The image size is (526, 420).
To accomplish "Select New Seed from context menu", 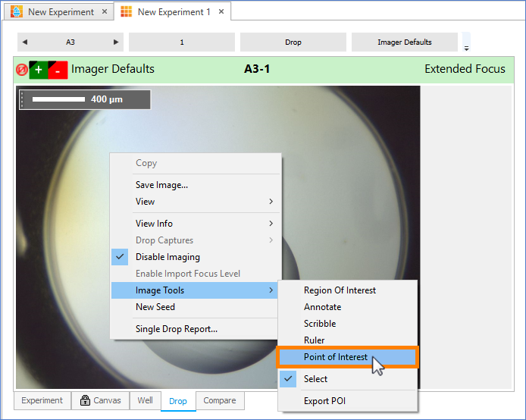I will [x=196, y=307].
